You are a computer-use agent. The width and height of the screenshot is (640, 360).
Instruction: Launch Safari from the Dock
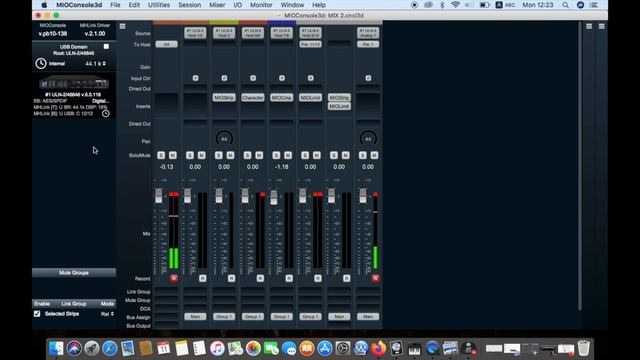click(x=109, y=348)
